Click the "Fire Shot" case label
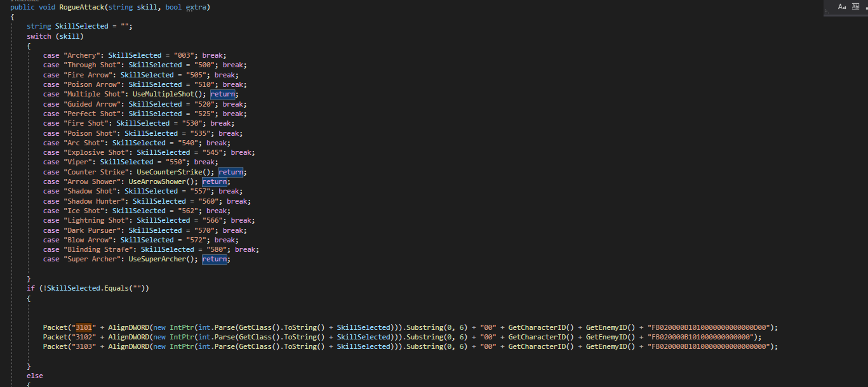Image resolution: width=868 pixels, height=387 pixels. click(x=86, y=123)
